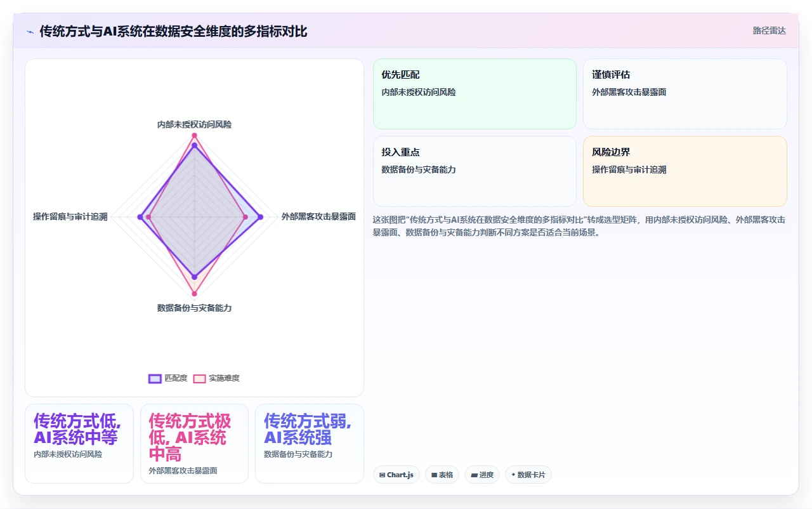
Task: Click the icon inside the 表格 chip
Action: [434, 475]
